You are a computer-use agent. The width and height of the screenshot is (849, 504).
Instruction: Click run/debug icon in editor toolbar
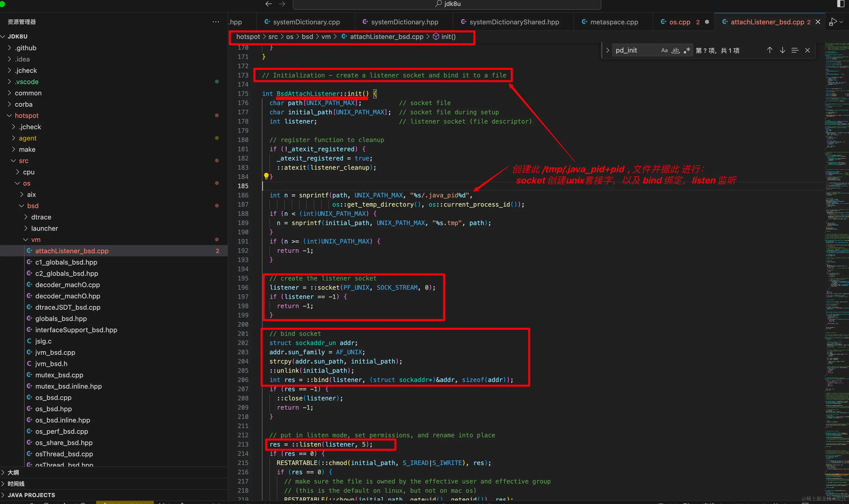pos(833,22)
